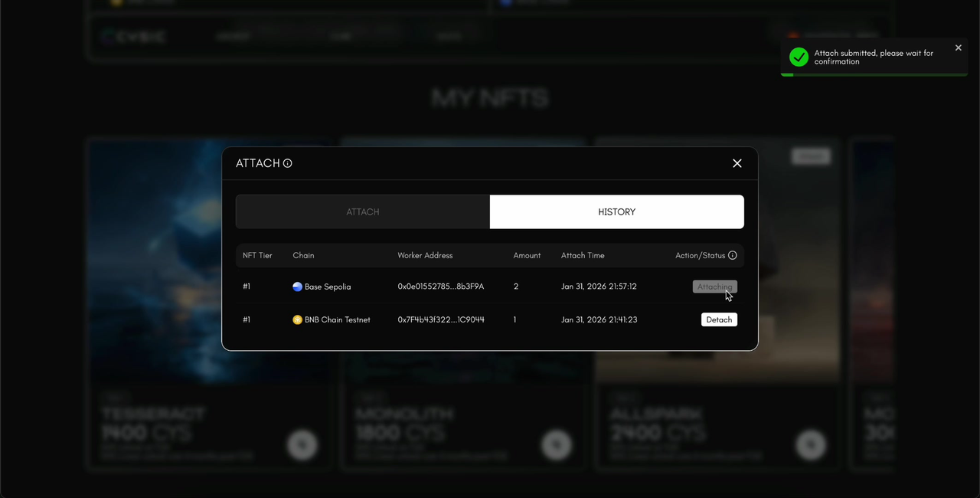Click info icon beside ATTACH title
Screen dimensions: 980x498
point(288,163)
